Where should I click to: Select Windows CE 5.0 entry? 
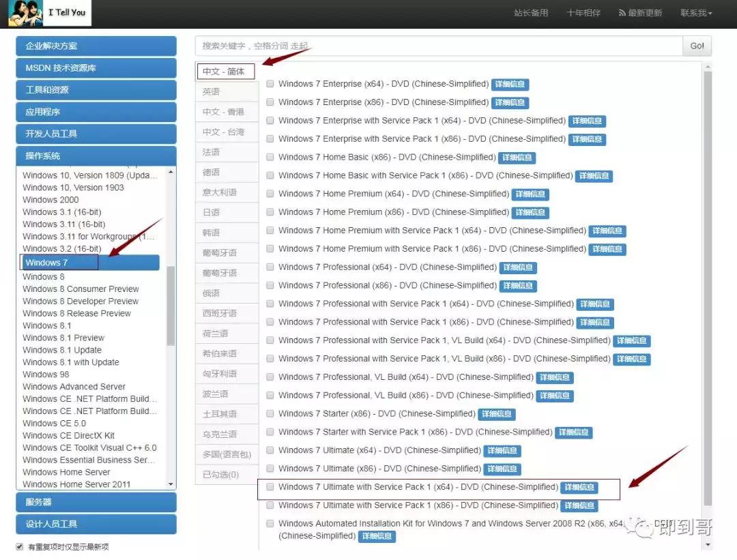click(55, 424)
